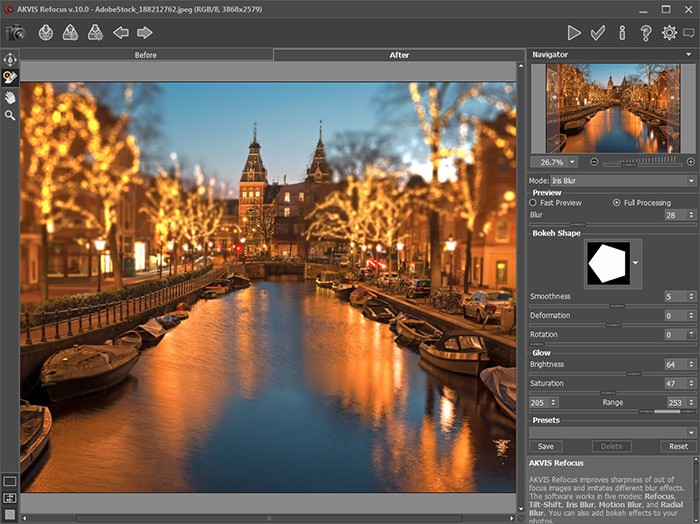700x524 pixels.
Task: Click the Smoothness value field 5
Action: click(x=675, y=296)
